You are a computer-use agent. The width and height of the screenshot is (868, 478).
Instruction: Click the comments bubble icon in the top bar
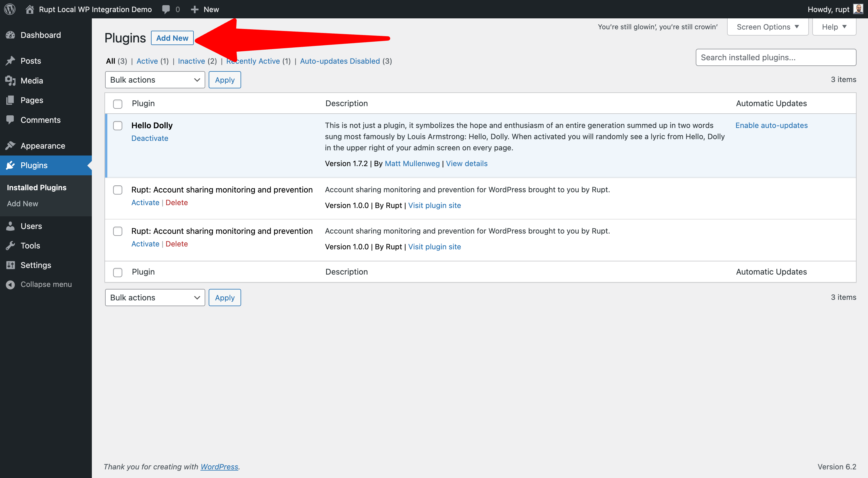(x=166, y=9)
